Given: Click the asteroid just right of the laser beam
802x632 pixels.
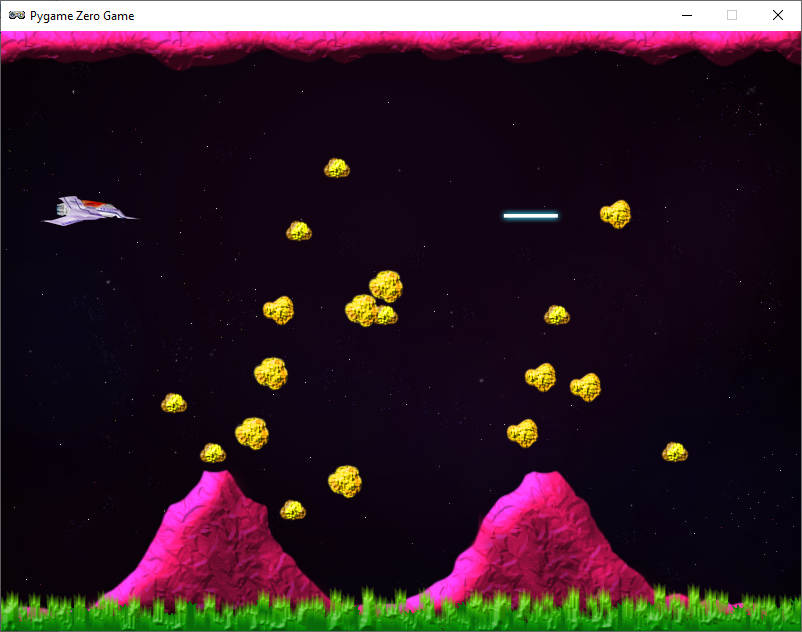Looking at the screenshot, I should (617, 216).
